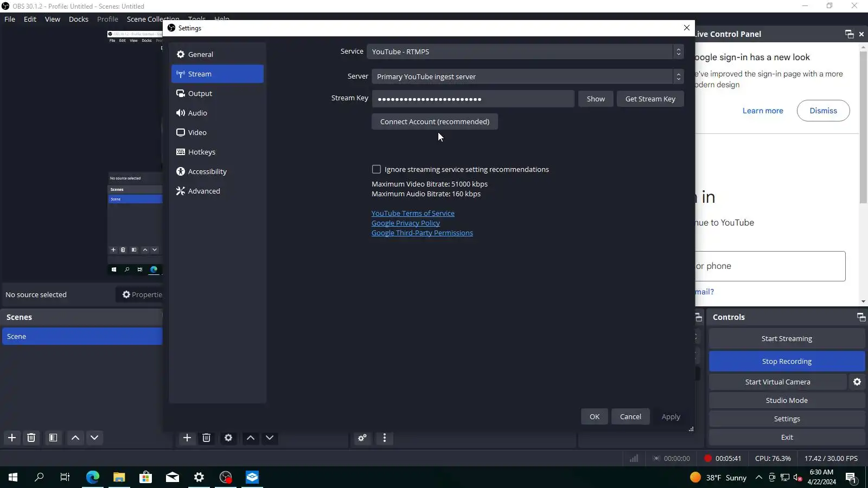Click Start Virtual Camera button
Screen dimensions: 868x488
[777, 382]
